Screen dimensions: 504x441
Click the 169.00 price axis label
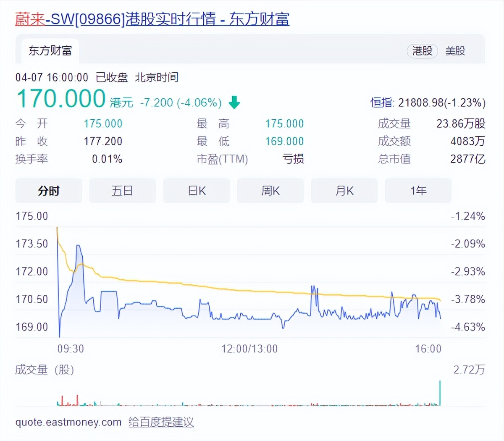pyautogui.click(x=32, y=327)
